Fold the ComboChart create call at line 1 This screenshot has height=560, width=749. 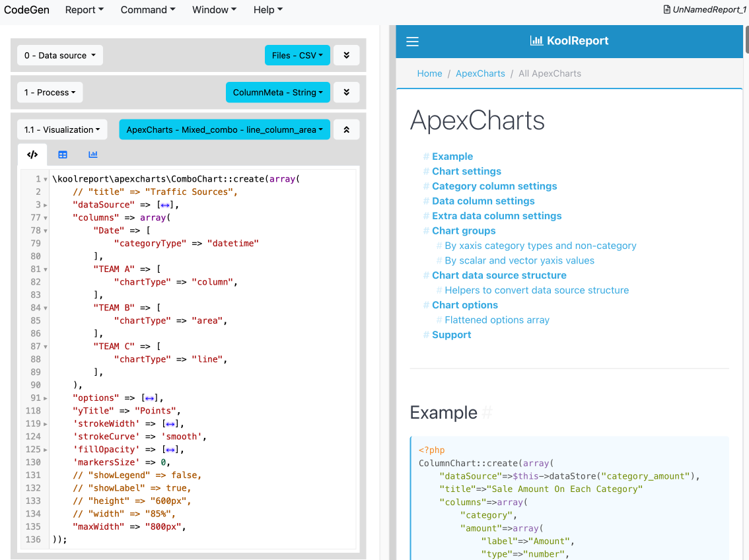(46, 179)
